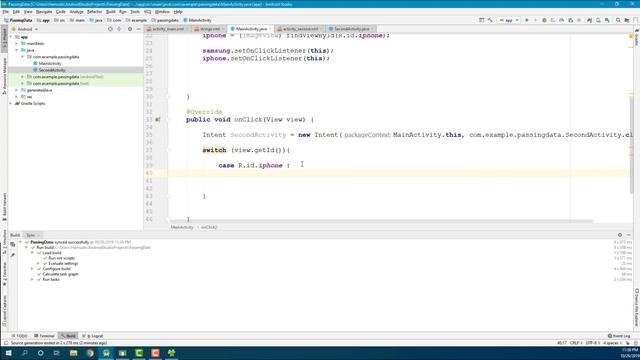640x360 pixels.
Task: Open the Tools menu
Action: 135,12
